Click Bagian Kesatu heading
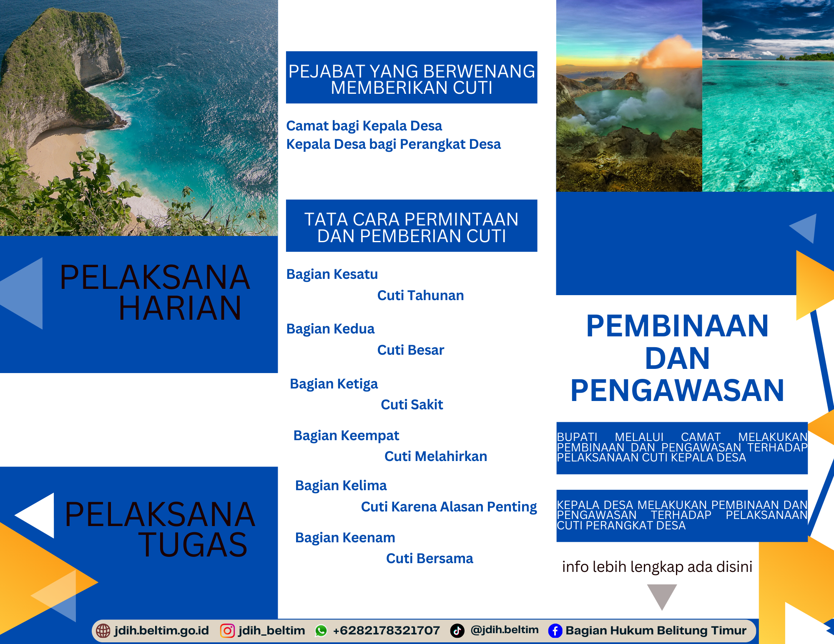834x644 pixels. pyautogui.click(x=332, y=274)
